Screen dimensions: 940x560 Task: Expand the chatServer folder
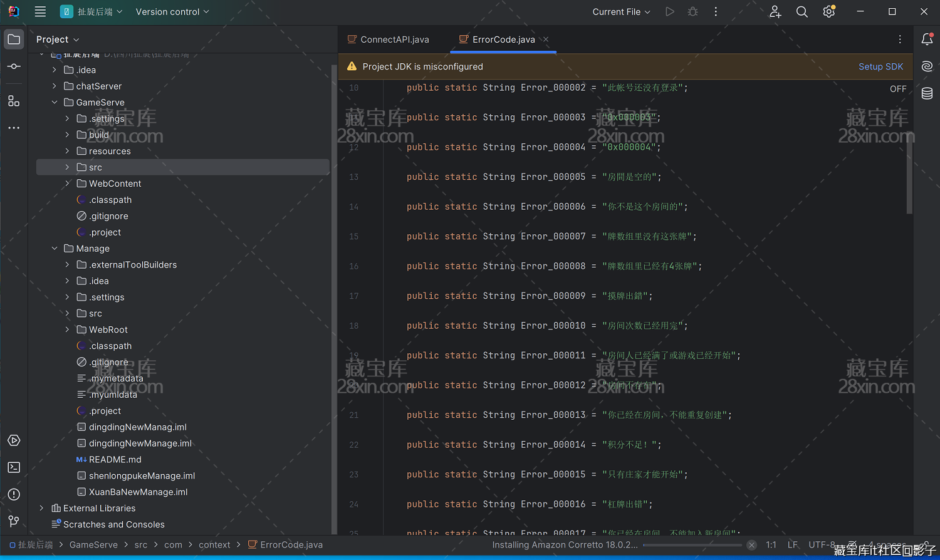click(55, 86)
